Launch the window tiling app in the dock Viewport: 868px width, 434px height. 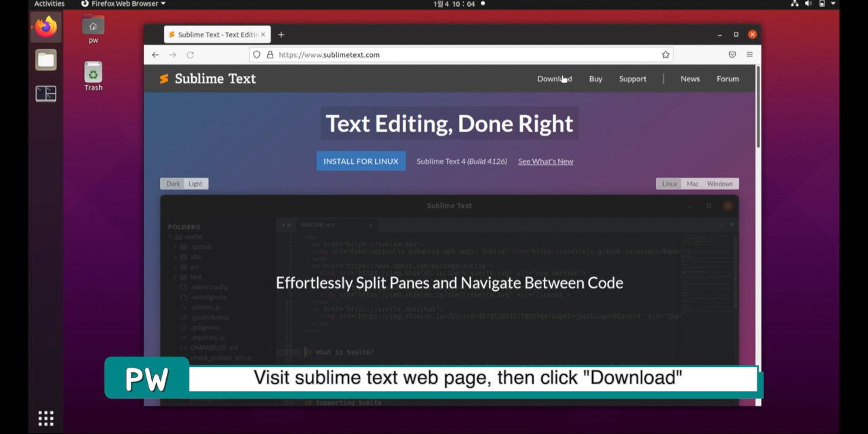point(46,94)
